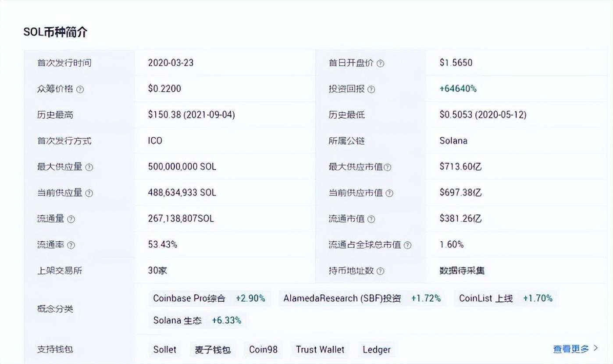Viewport: 613px width, 364px height.
Task: Open the Solana 生态 concept tag
Action: pyautogui.click(x=197, y=320)
